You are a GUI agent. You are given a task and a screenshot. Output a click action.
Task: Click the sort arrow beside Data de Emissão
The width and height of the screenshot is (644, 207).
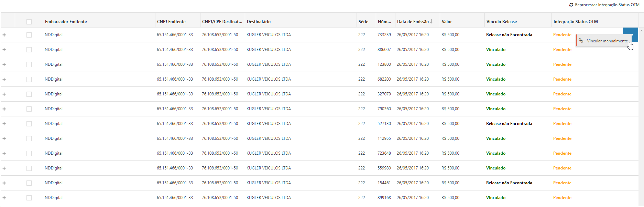click(432, 21)
